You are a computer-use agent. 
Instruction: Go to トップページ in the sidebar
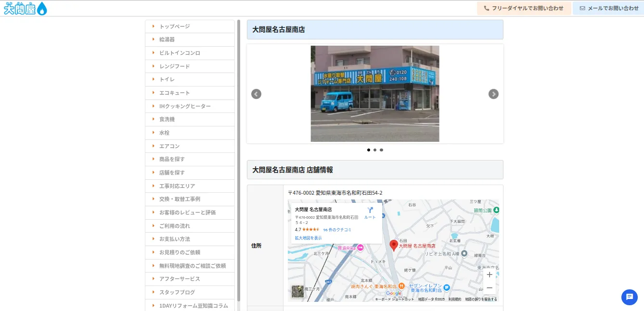pos(190,26)
